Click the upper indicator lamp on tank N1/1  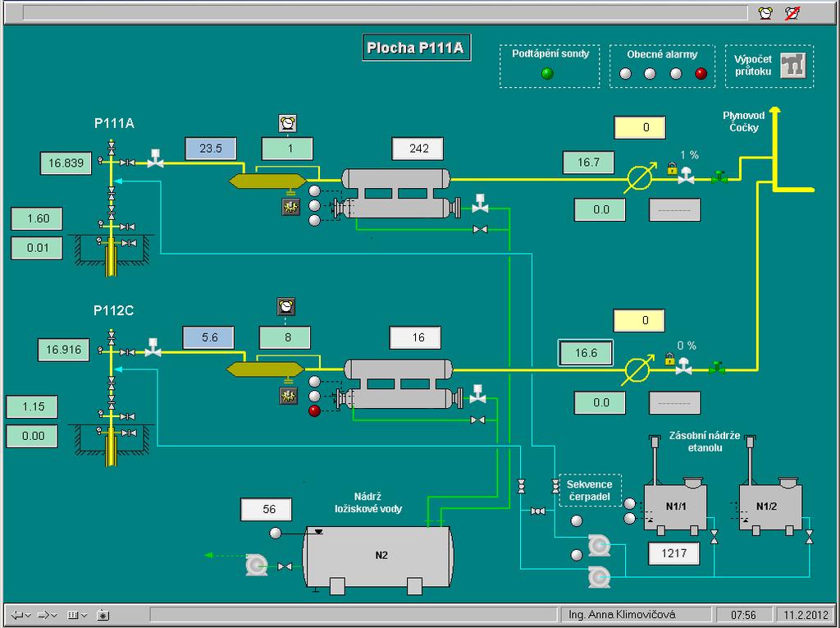tap(630, 503)
